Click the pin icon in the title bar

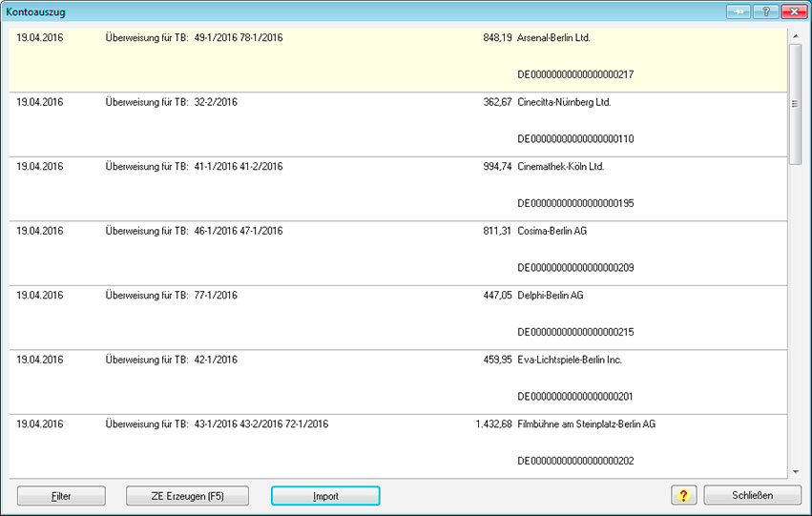pos(739,11)
